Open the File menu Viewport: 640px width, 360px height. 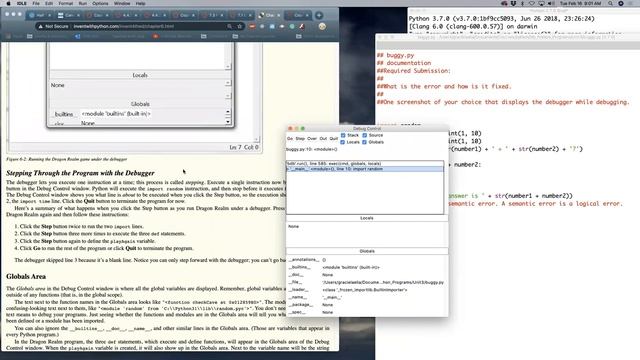[x=36, y=3]
